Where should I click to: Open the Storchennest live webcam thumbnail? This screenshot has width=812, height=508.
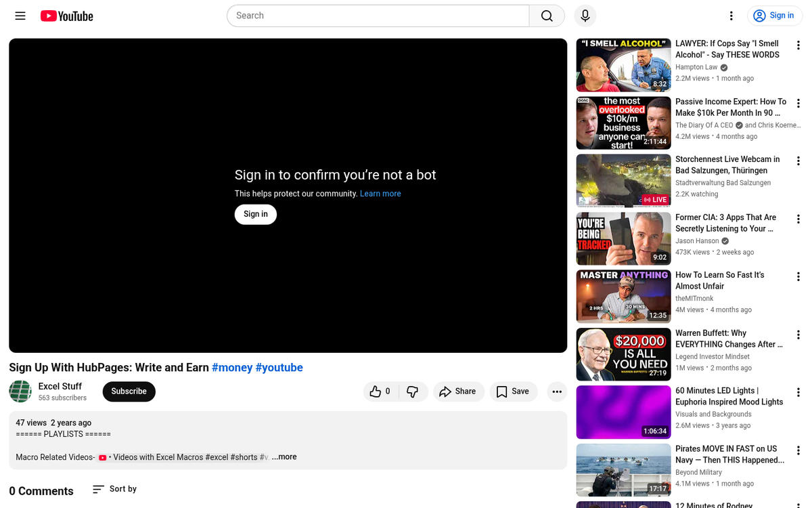click(x=623, y=180)
